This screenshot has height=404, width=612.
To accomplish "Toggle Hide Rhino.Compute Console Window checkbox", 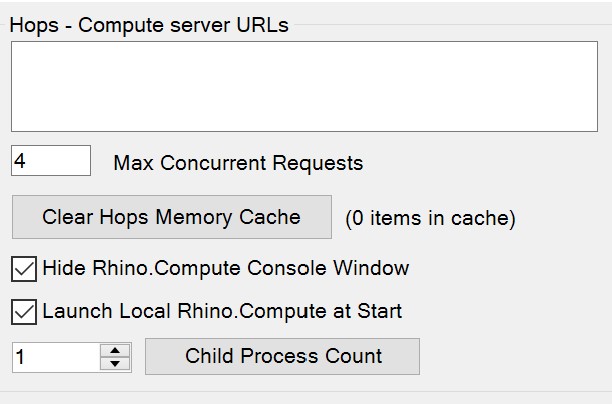I will (x=23, y=268).
